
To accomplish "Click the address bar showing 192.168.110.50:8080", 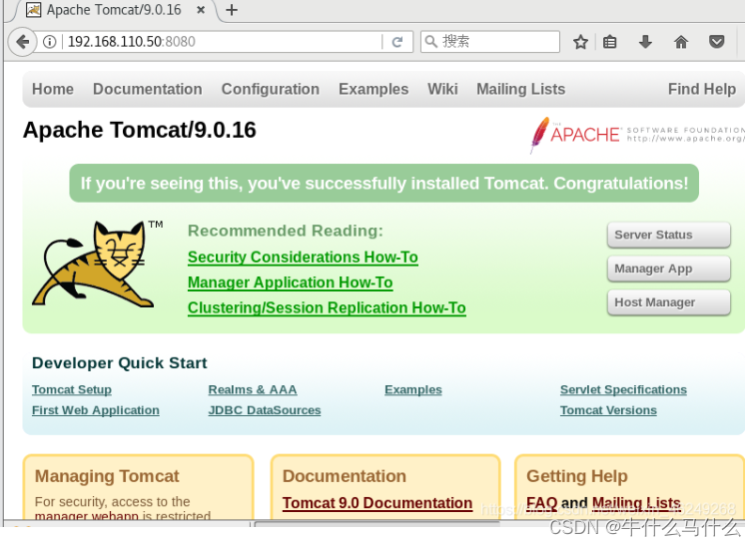I will [x=222, y=42].
